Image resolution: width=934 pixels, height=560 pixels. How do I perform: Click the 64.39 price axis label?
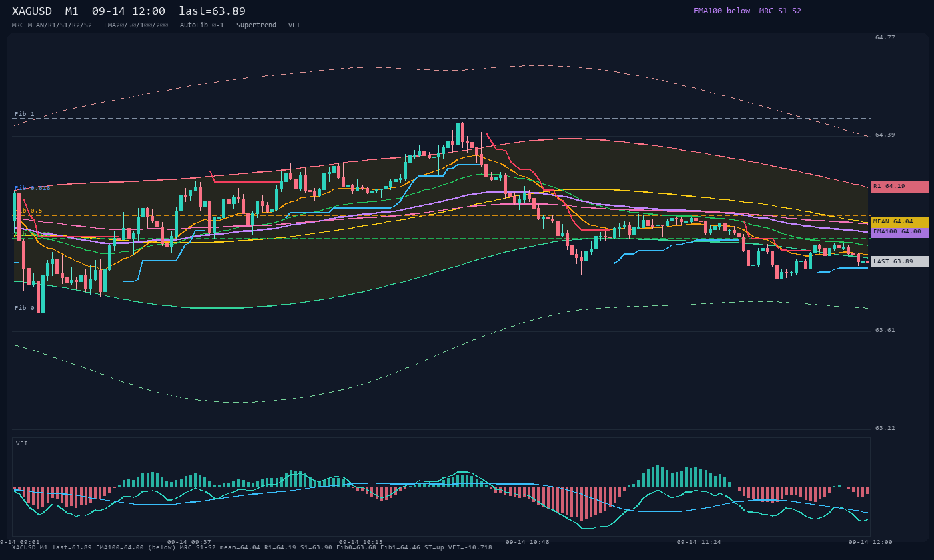tap(885, 135)
